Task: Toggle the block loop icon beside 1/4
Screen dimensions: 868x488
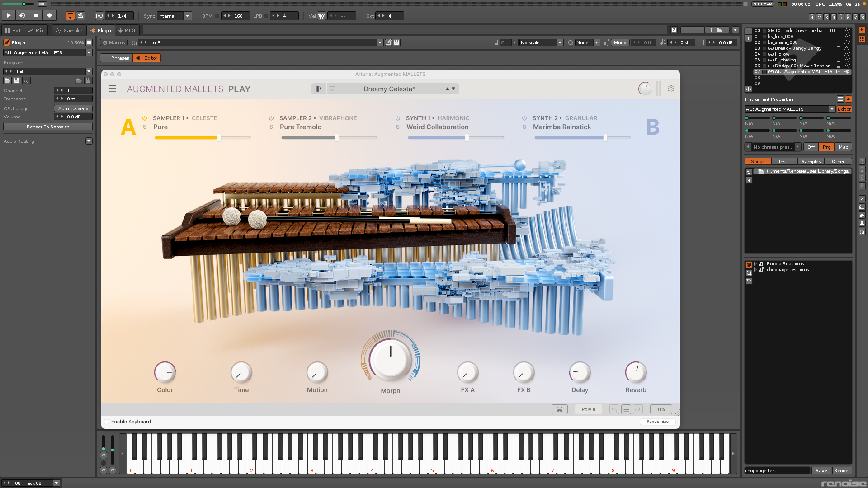Action: tap(100, 16)
